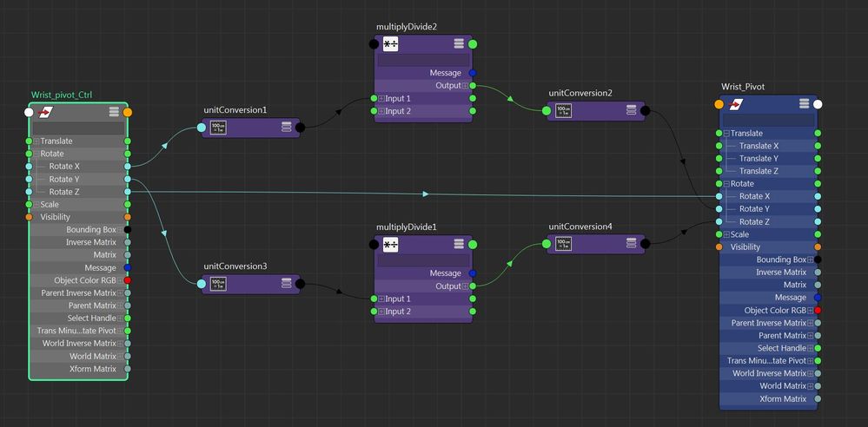Select Rotate Z row on Wrist_pivot_Ctrl
Image resolution: width=868 pixels, height=427 pixels.
coord(78,192)
